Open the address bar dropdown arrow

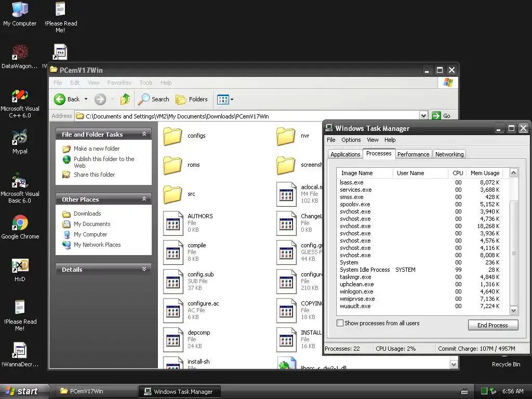[x=423, y=116]
